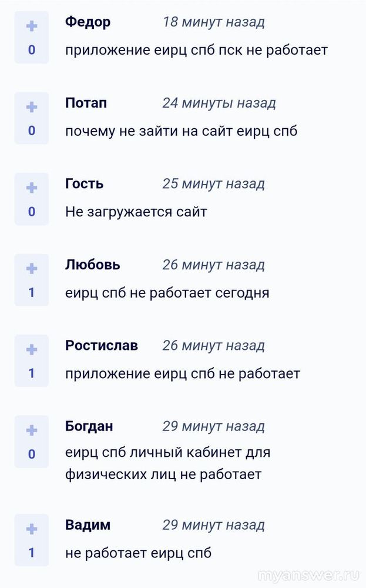Click the Гость commenter name
This screenshot has width=366, height=588.
coord(84,183)
